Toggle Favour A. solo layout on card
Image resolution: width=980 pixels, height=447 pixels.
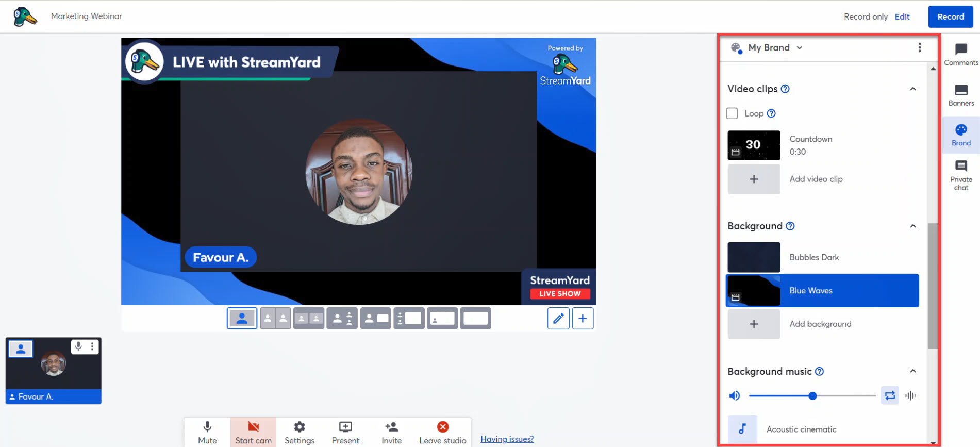(x=21, y=349)
